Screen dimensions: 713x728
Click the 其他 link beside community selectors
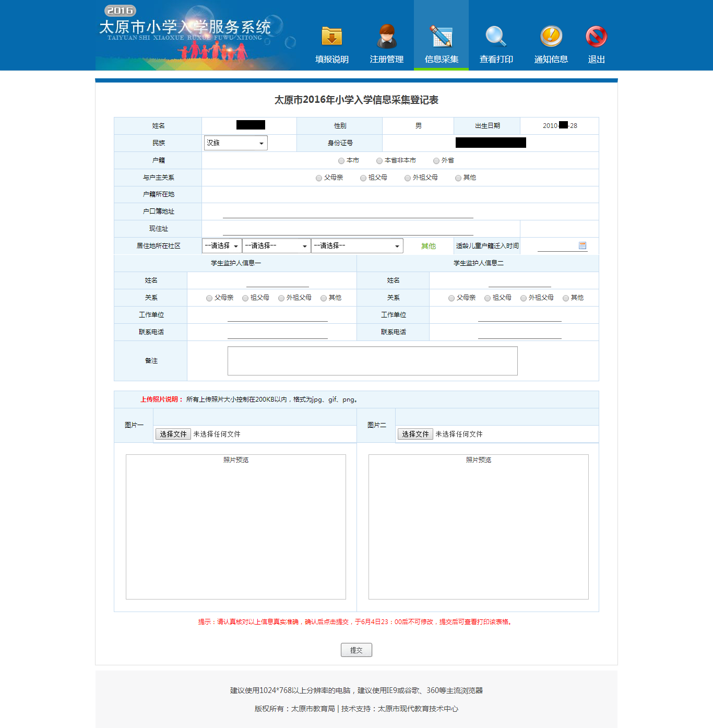pos(428,245)
